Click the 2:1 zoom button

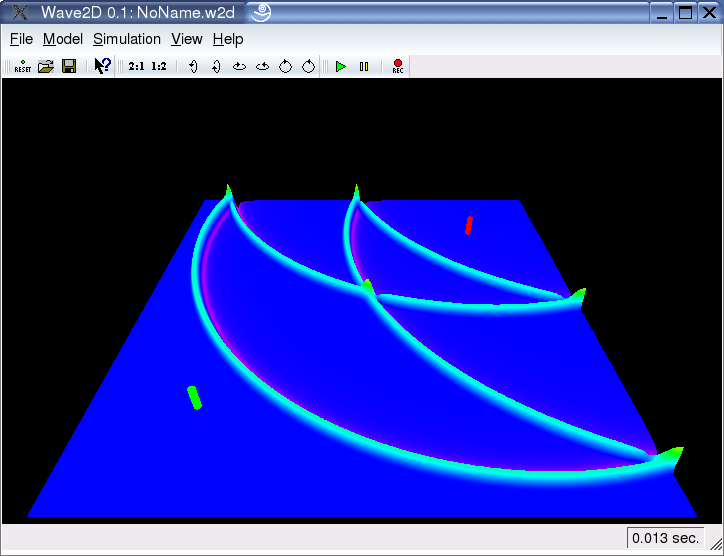(137, 66)
